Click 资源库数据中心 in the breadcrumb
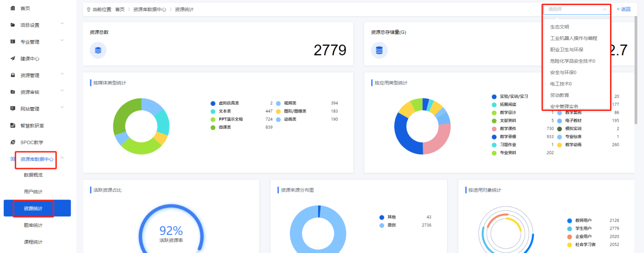The height and width of the screenshot is (253, 644). click(150, 9)
